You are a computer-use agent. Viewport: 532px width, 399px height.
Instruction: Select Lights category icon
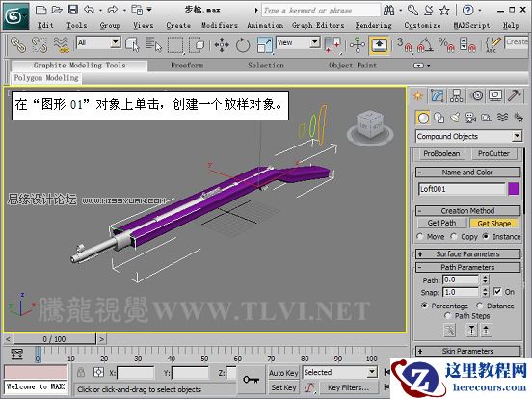click(x=455, y=118)
